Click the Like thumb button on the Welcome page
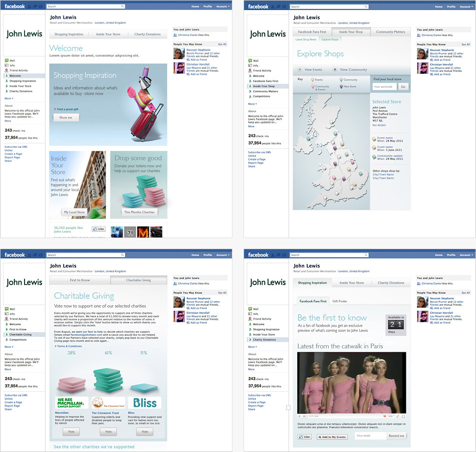 point(98,229)
